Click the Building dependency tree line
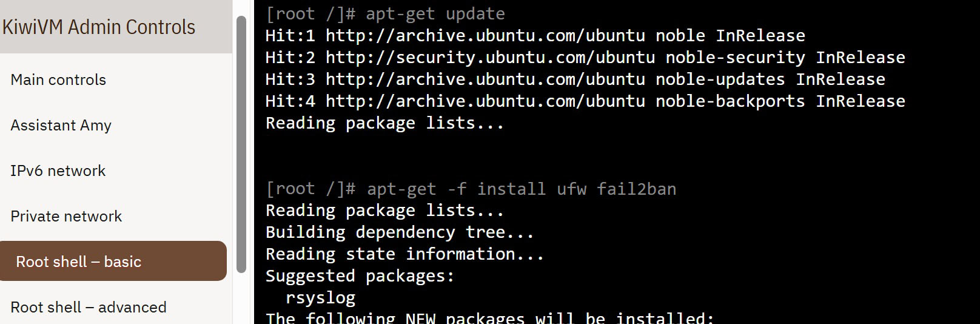Viewport: 980px width, 324px height. pos(400,232)
